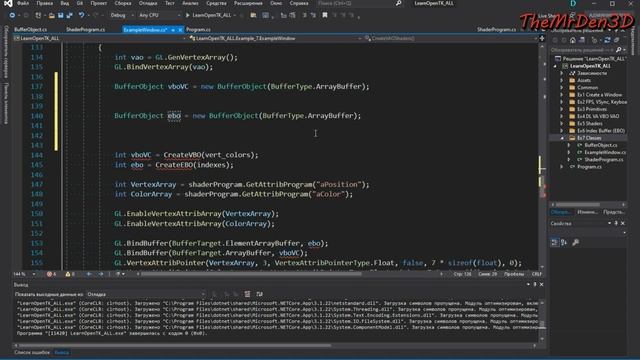Click the Output panel horizontal scrollbar

pos(276,346)
